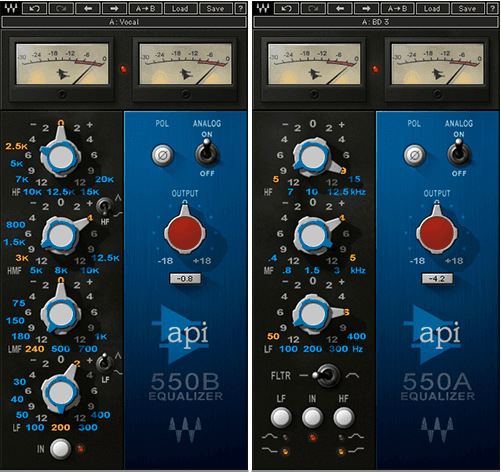This screenshot has width=501, height=472.
Task: Click the undo arrow in the 550A toolbar
Action: tap(286, 8)
